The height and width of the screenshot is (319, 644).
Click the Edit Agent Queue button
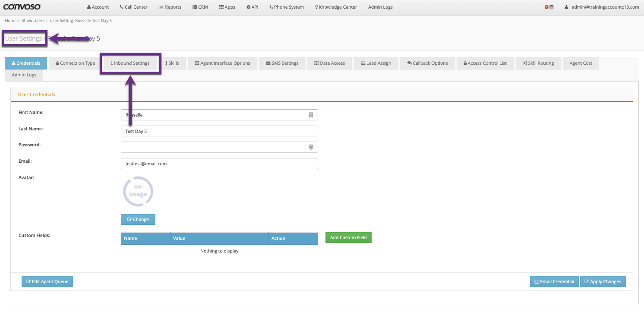(x=47, y=282)
